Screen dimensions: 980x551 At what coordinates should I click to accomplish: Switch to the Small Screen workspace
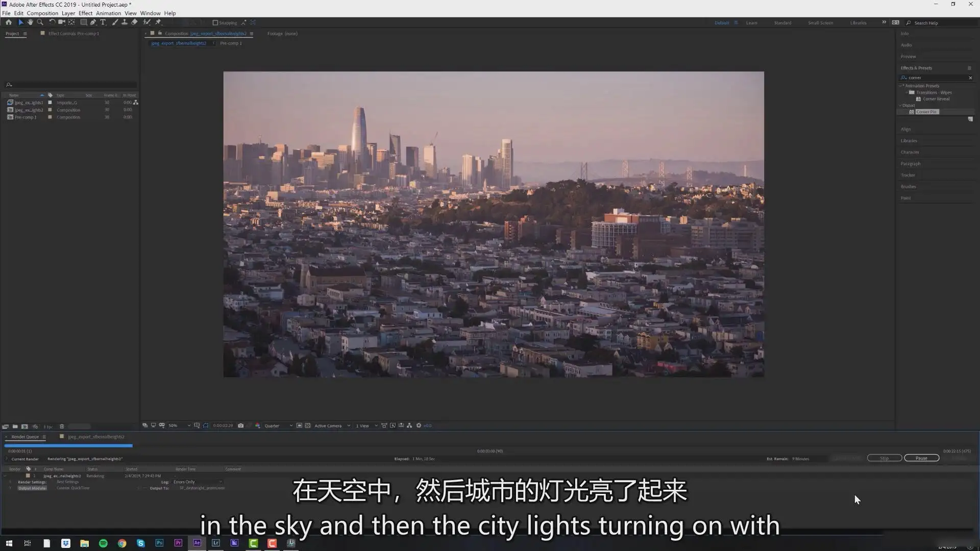click(x=820, y=23)
